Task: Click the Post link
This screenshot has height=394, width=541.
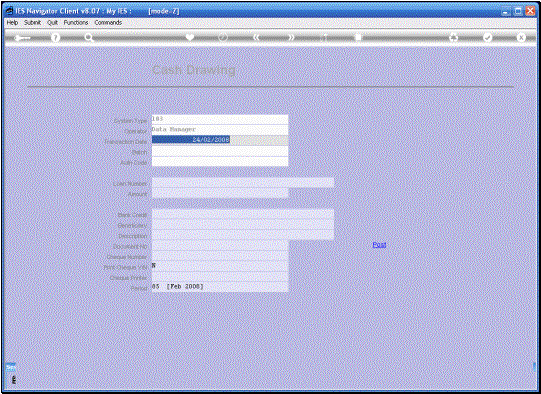Action: point(379,245)
